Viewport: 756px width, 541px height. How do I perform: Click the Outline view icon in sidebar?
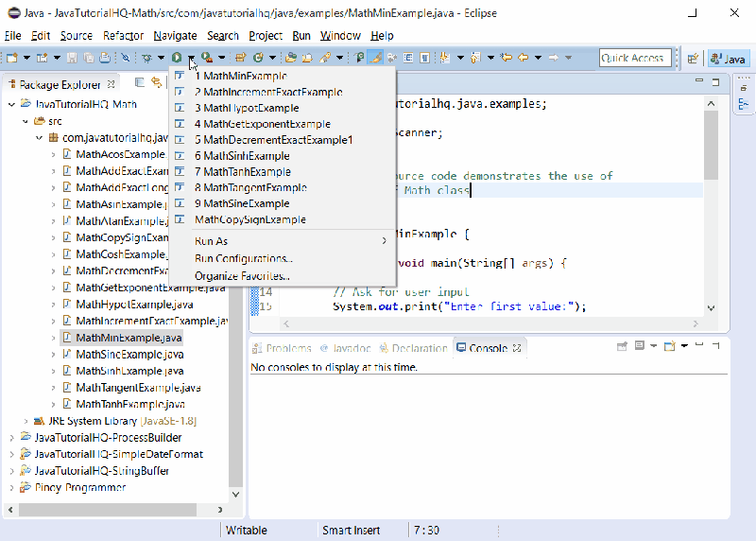pyautogui.click(x=744, y=104)
